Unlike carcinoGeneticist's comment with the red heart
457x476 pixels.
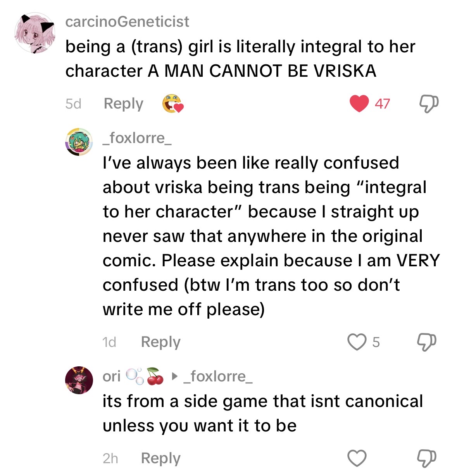[x=359, y=103]
